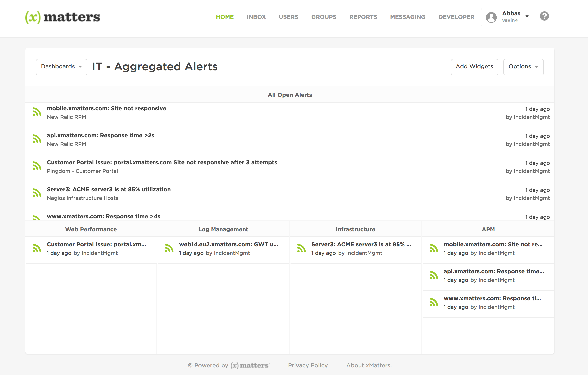This screenshot has height=375, width=588.
Task: Click the user profile avatar icon
Action: [x=491, y=17]
